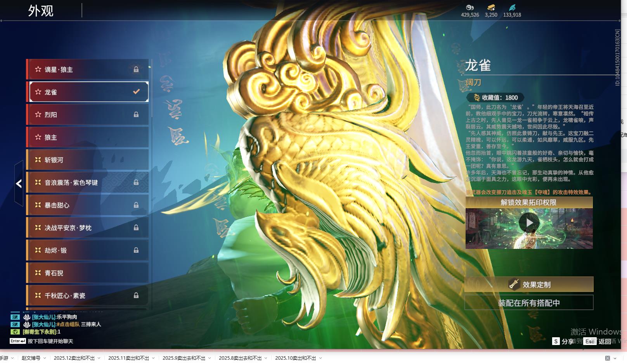
Task: Click the star icon on the 摘星·狼主 row
Action: coord(38,69)
